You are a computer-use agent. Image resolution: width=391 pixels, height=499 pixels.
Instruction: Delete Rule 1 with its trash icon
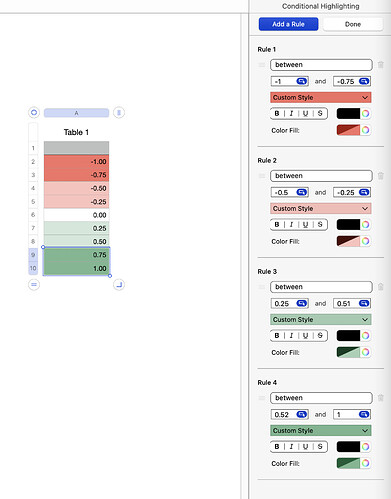point(381,65)
